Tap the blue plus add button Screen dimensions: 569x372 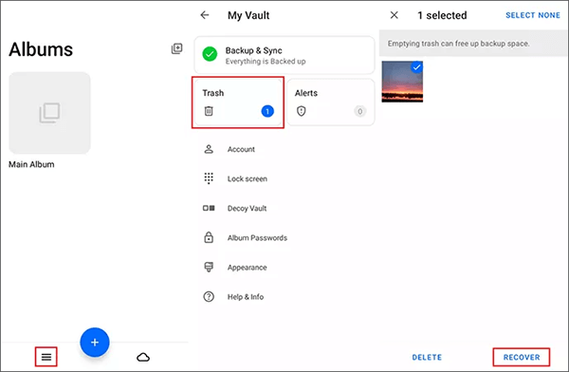pos(95,342)
